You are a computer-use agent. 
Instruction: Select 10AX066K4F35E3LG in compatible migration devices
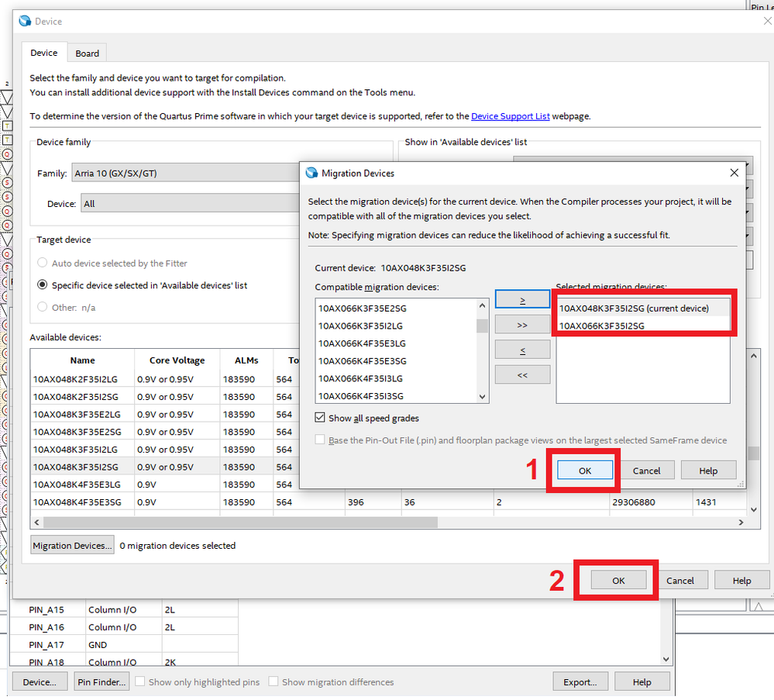tap(396, 343)
